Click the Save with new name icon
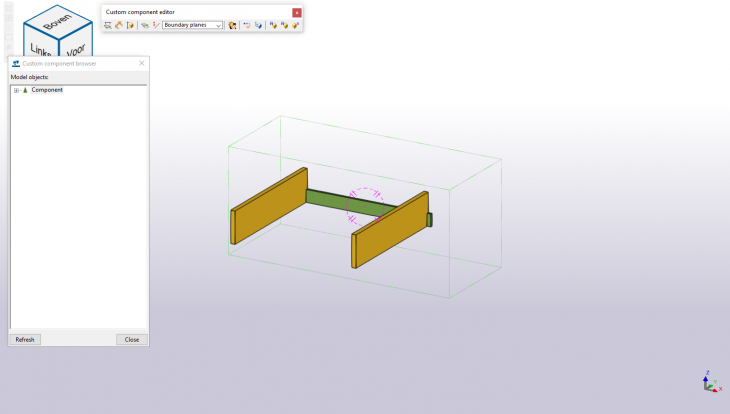The width and height of the screenshot is (730, 414). tap(284, 25)
